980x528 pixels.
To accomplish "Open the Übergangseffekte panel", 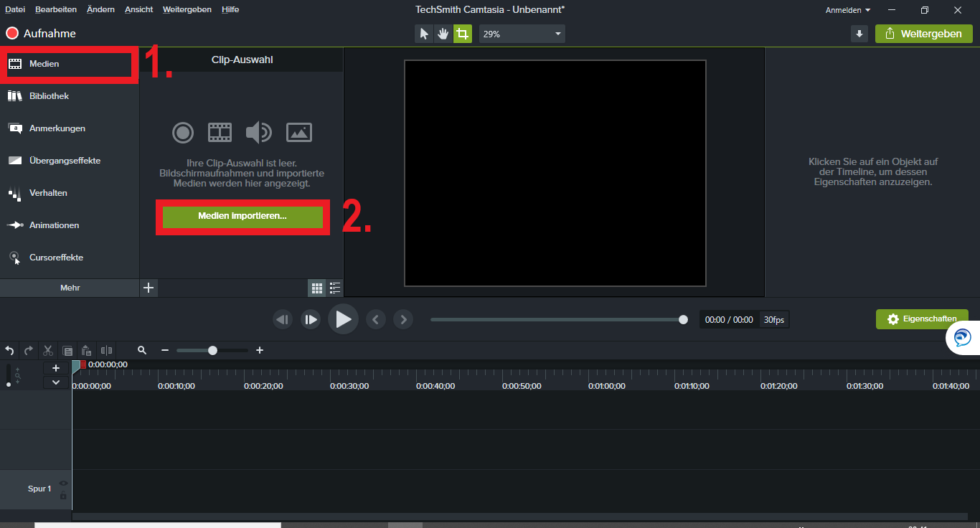I will pos(70,161).
